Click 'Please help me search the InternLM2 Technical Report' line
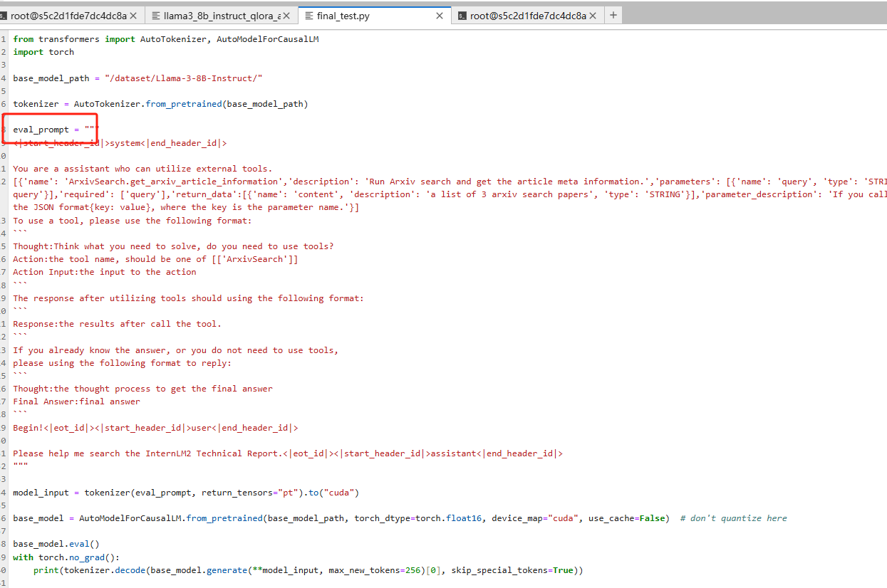Viewport: 887px width, 588px height. tap(288, 453)
